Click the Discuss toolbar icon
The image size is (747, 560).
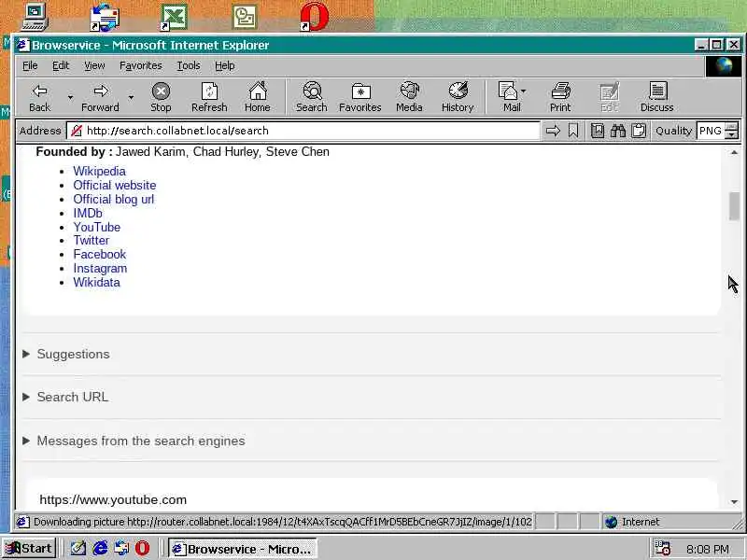coord(657,98)
